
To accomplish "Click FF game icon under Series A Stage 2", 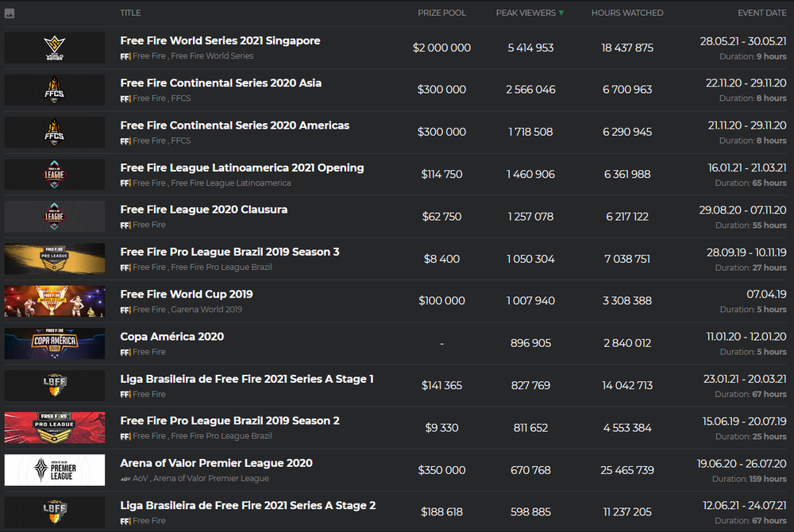I will coord(125,521).
